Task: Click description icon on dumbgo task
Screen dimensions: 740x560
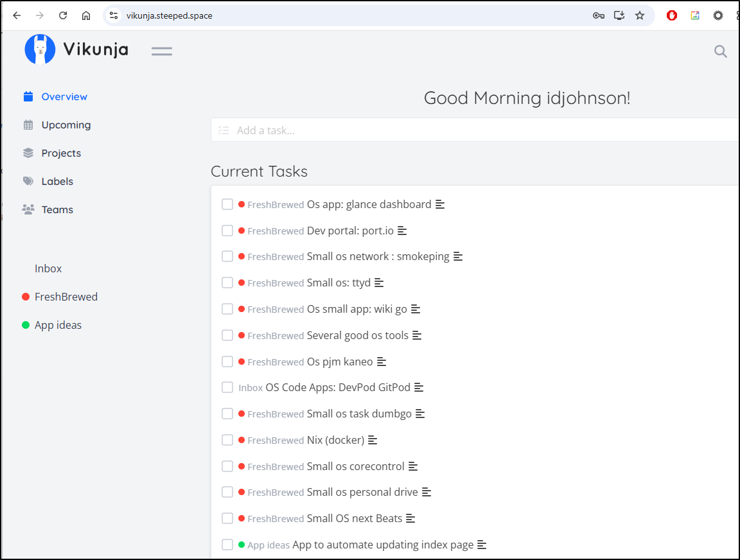Action: click(420, 414)
